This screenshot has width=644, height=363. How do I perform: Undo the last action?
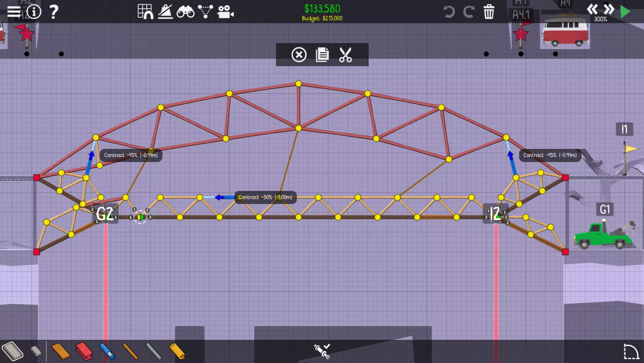(449, 12)
